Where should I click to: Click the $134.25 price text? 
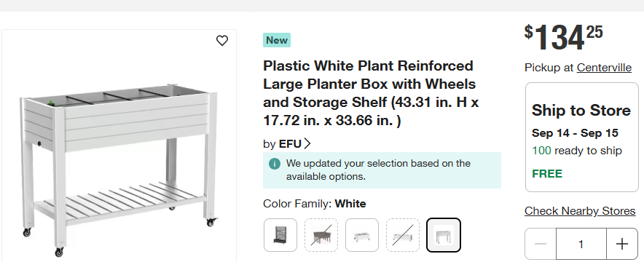point(564,37)
